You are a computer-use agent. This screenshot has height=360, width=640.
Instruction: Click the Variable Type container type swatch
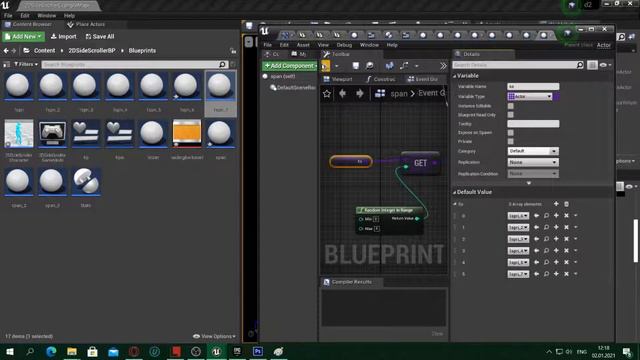[x=556, y=96]
